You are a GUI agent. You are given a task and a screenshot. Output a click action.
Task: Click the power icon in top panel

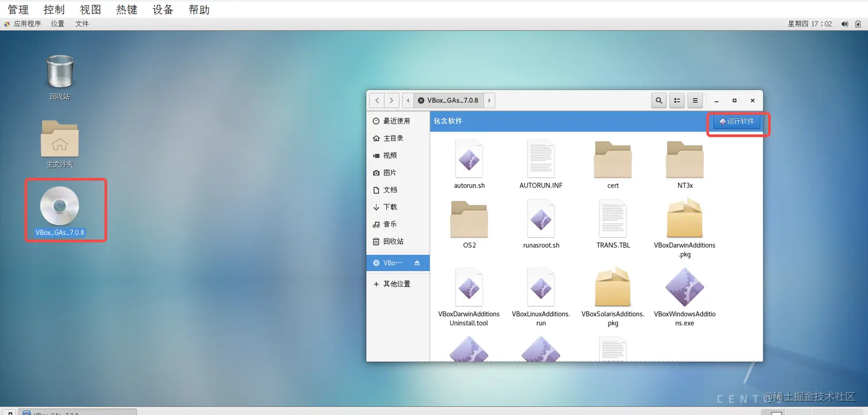(859, 24)
